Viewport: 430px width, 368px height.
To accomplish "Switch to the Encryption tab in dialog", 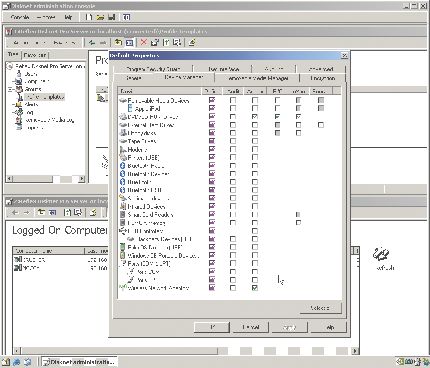I will [x=323, y=78].
